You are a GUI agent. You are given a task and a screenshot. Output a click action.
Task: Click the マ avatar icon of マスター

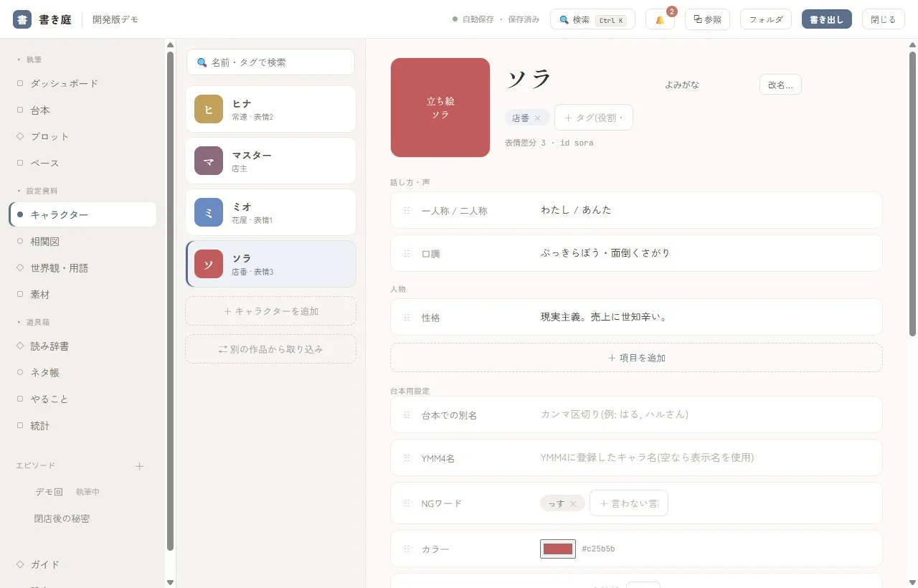tap(209, 161)
